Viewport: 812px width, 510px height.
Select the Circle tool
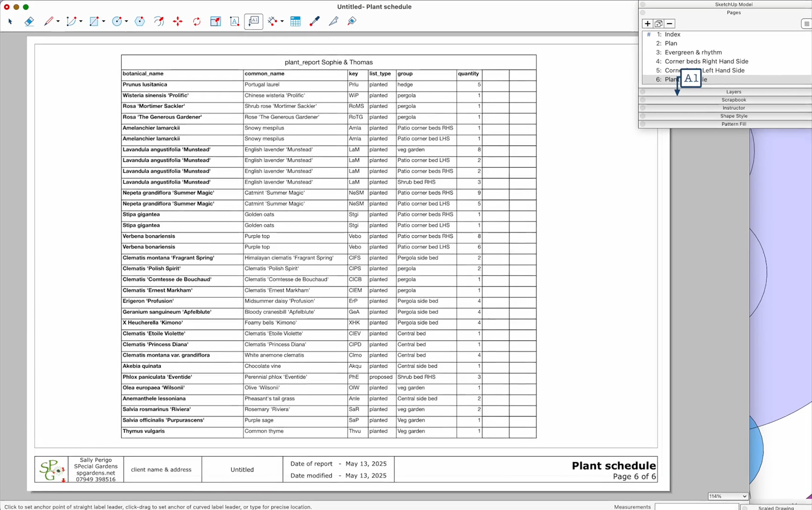[117, 21]
